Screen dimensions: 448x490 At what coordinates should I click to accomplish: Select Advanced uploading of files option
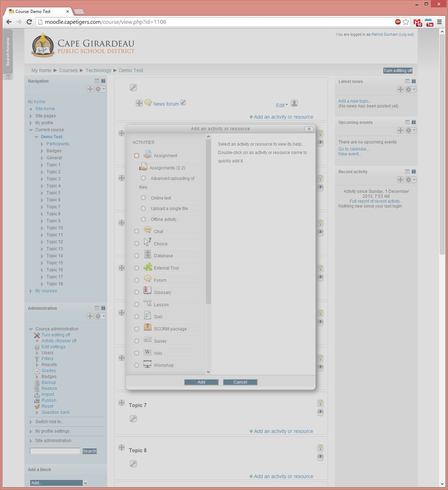[143, 178]
